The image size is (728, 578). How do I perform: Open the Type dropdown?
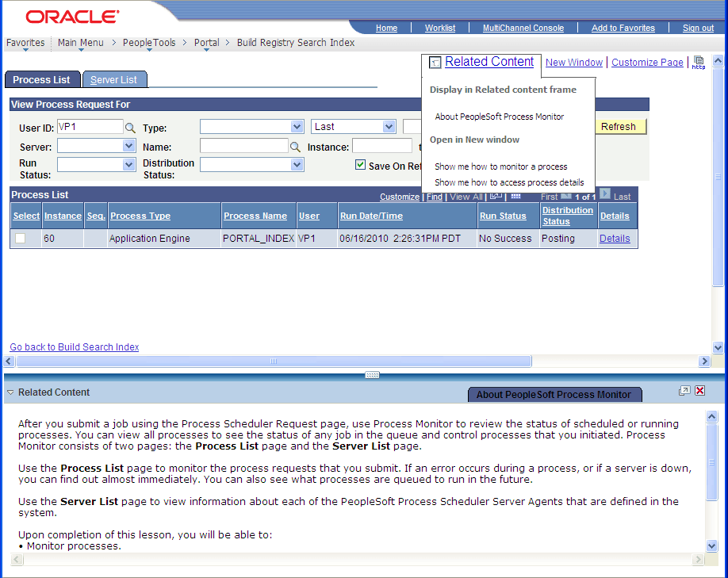tap(297, 126)
